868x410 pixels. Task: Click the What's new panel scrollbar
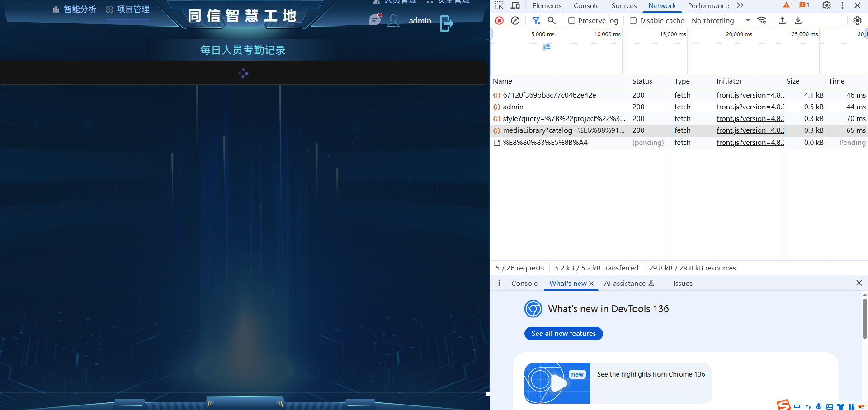click(x=865, y=318)
